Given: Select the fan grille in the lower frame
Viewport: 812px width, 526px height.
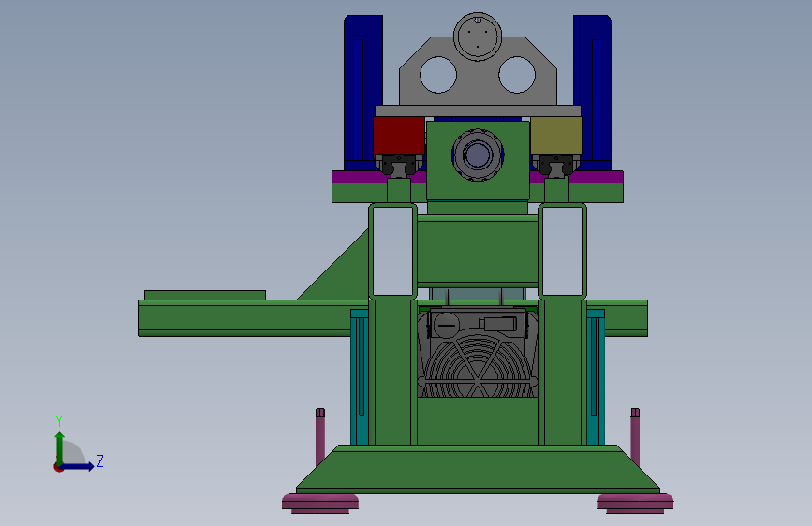Looking at the screenshot, I should click(x=478, y=365).
